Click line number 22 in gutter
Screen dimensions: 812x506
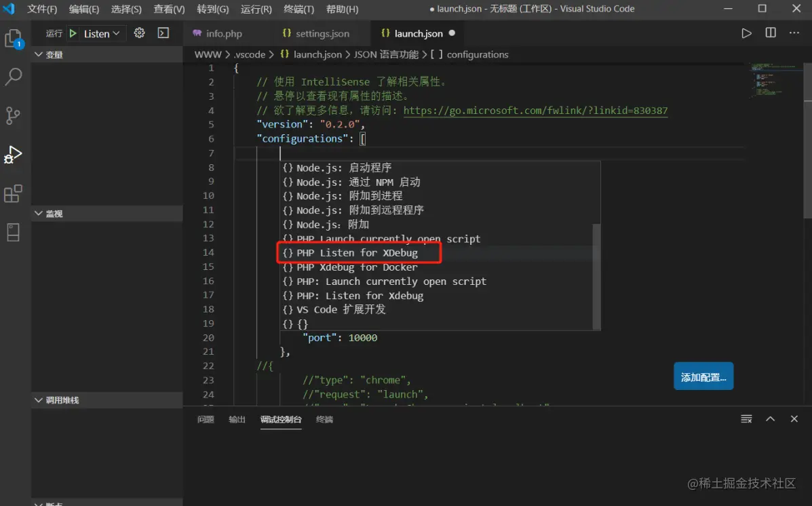coord(208,366)
